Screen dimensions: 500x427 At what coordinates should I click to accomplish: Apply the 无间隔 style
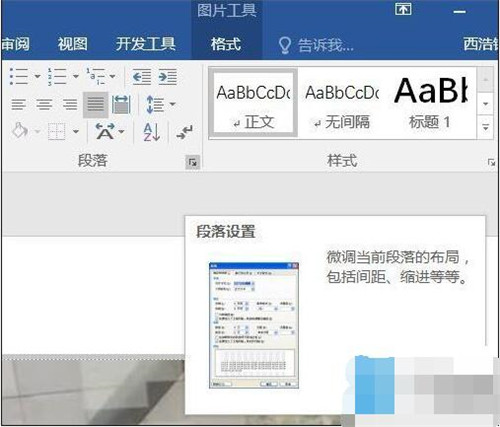click(342, 103)
